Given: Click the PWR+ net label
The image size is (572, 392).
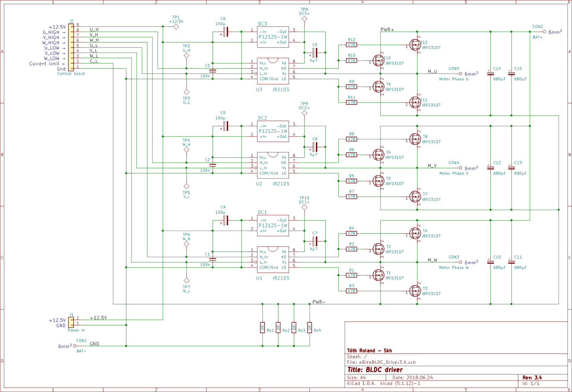Looking at the screenshot, I should tap(387, 30).
